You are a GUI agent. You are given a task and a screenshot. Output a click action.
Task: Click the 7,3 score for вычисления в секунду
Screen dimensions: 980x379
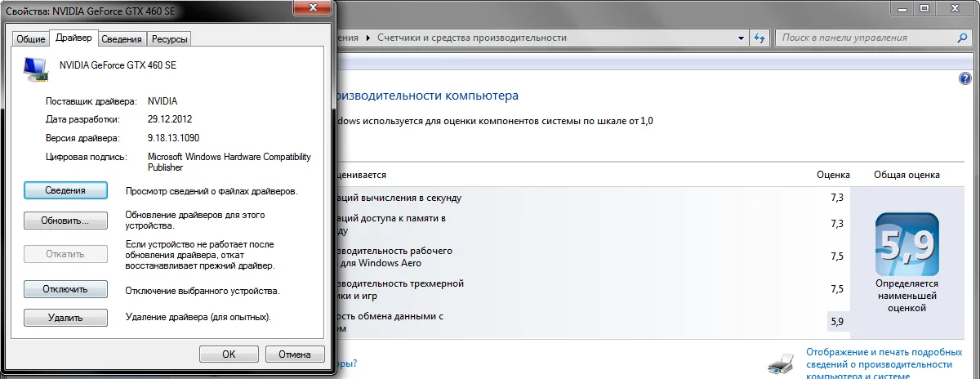point(836,198)
